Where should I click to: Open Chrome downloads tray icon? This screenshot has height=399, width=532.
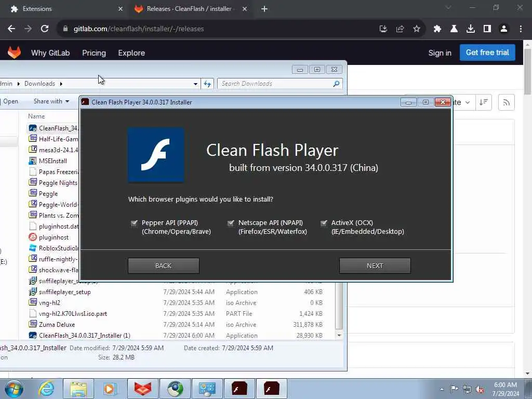(x=470, y=29)
